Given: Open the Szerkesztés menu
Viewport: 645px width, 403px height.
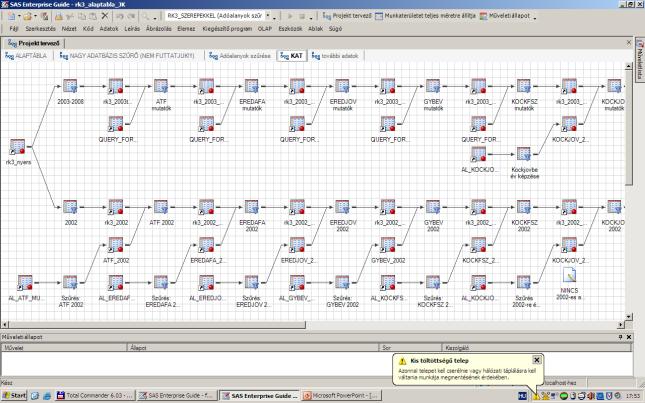Looking at the screenshot, I should 40,29.
